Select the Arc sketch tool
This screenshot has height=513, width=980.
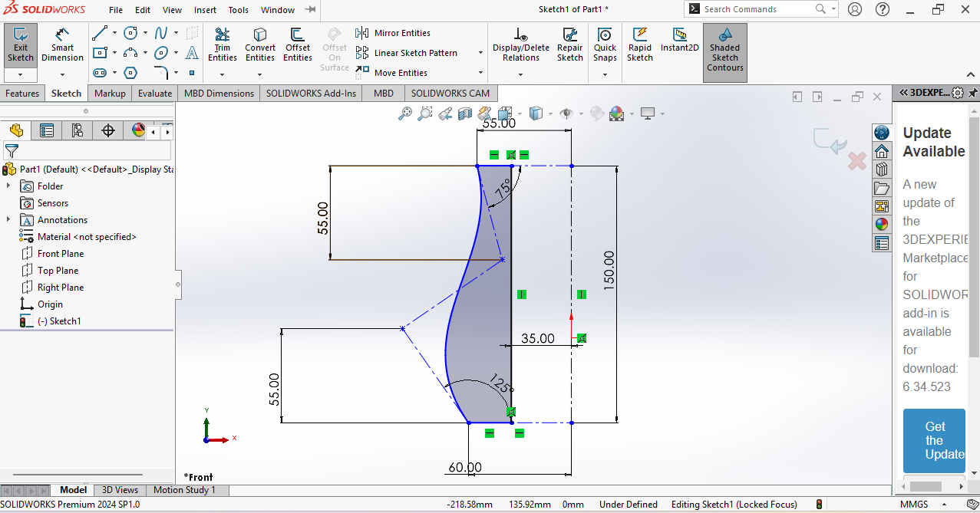131,53
